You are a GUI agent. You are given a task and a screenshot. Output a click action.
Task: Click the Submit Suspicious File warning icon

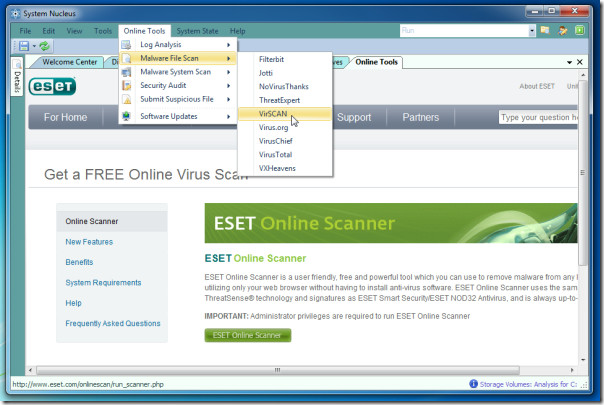(126, 99)
